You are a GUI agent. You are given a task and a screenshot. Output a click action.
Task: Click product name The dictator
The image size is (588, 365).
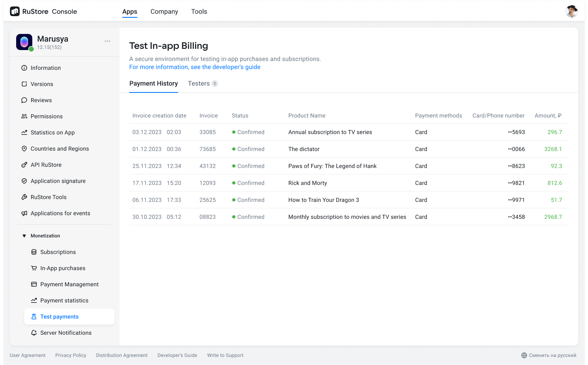coord(304,149)
